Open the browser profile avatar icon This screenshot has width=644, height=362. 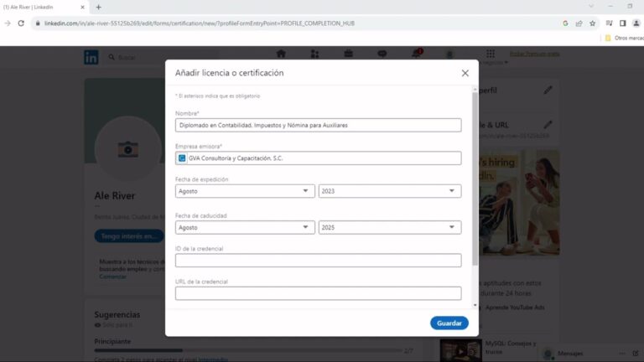[636, 23]
